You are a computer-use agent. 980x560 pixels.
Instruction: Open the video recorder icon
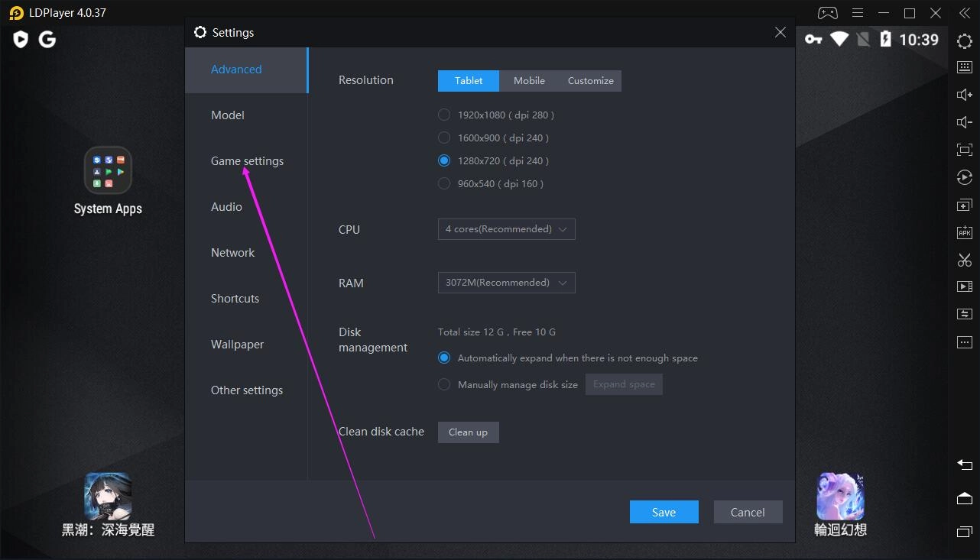point(964,286)
